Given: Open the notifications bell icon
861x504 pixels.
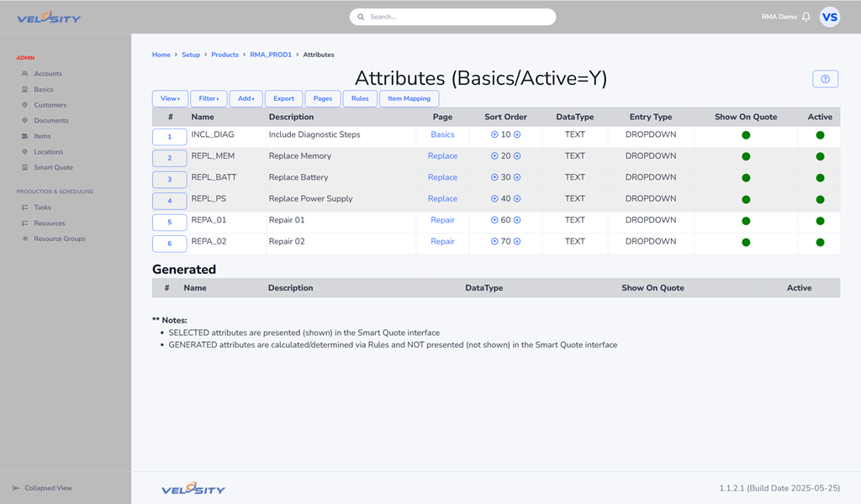Looking at the screenshot, I should pos(806,17).
